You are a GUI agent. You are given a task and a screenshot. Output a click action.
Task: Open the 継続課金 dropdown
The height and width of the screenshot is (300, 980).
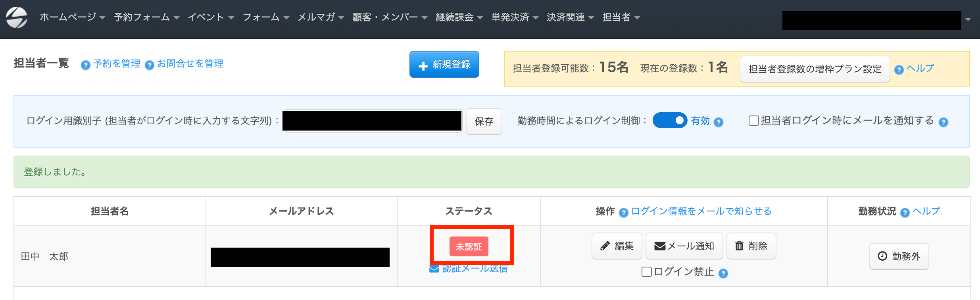click(x=454, y=17)
